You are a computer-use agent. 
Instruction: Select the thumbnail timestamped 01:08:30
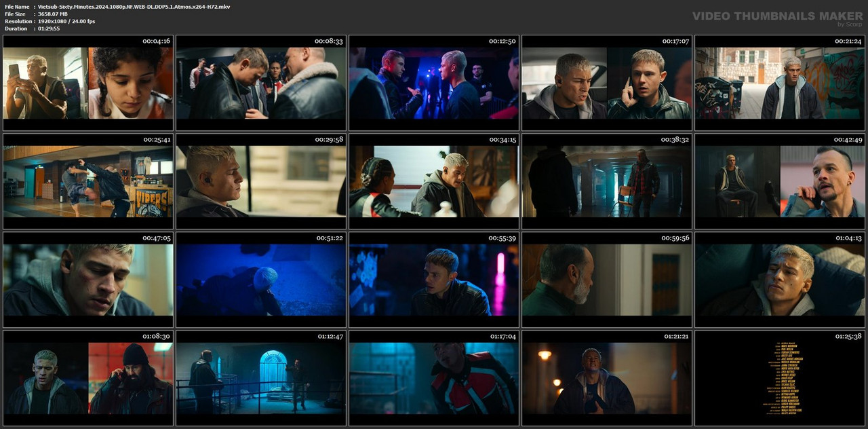[88, 378]
